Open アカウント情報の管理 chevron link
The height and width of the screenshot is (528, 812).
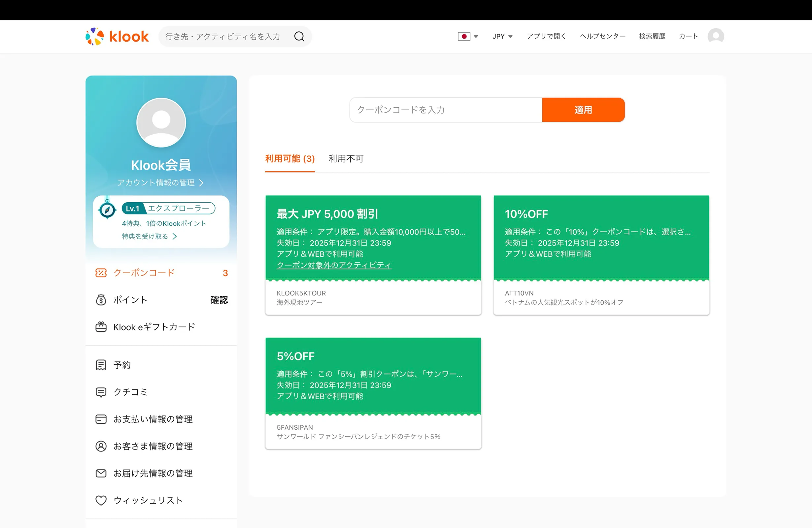(161, 183)
